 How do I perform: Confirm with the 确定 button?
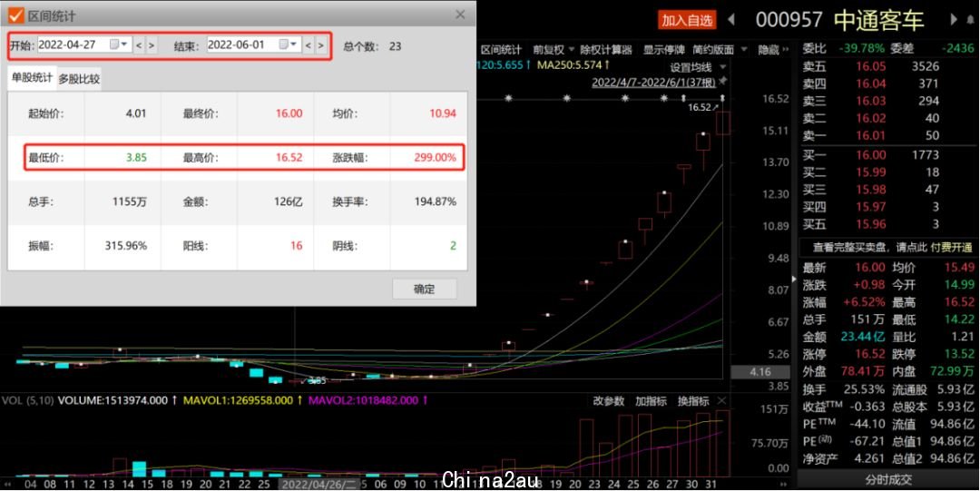click(x=425, y=289)
